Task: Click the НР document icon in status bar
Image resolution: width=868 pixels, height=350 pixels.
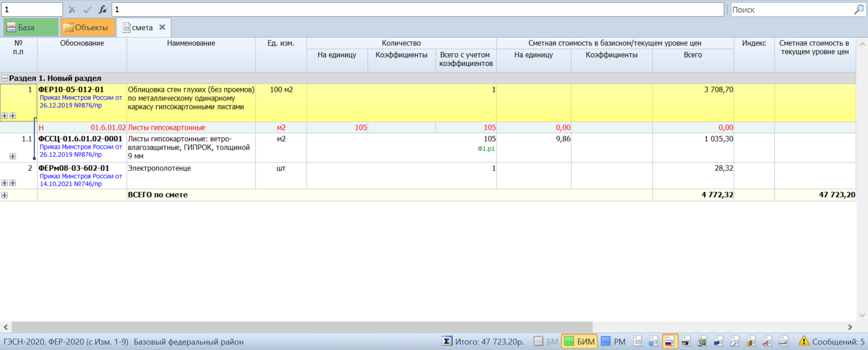Action: tap(719, 341)
